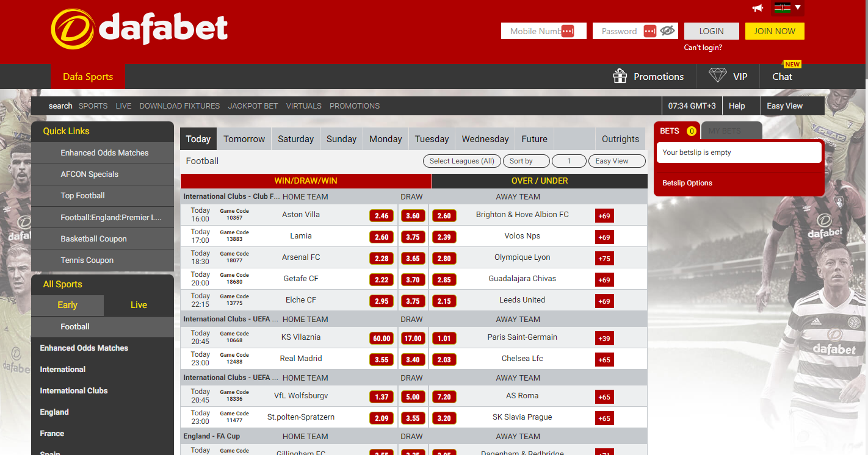Expand +39 markets for KS Vllaznia match
The height and width of the screenshot is (455, 868).
(604, 339)
